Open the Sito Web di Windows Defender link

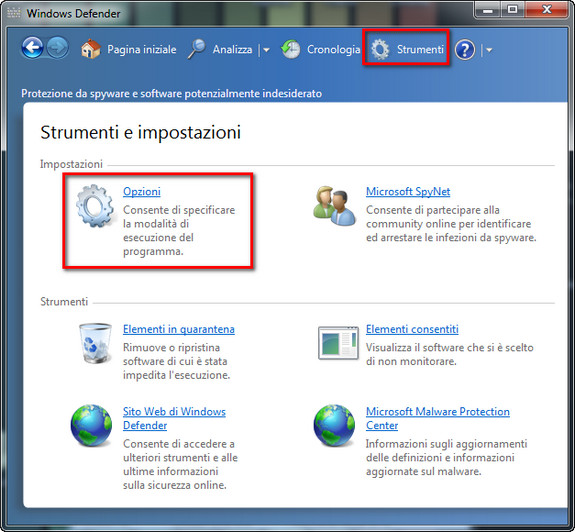pyautogui.click(x=174, y=418)
